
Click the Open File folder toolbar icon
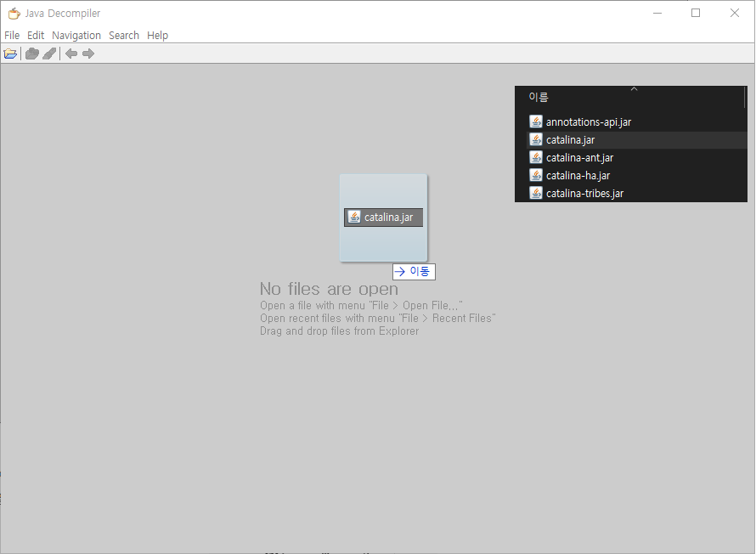(x=10, y=53)
